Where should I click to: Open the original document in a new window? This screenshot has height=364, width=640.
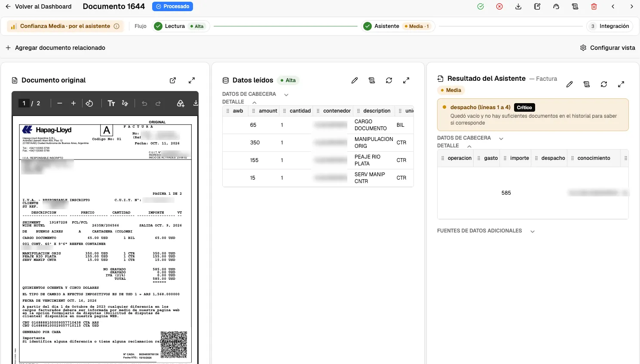pyautogui.click(x=173, y=80)
